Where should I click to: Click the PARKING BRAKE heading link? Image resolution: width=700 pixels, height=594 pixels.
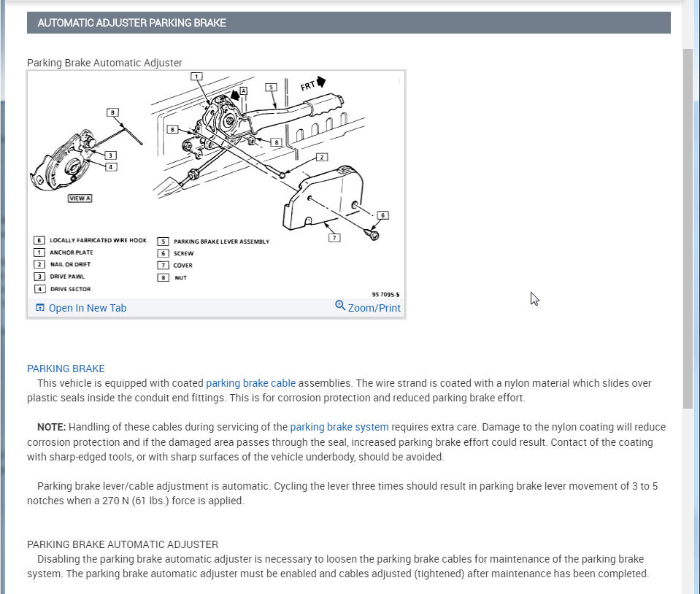point(66,369)
